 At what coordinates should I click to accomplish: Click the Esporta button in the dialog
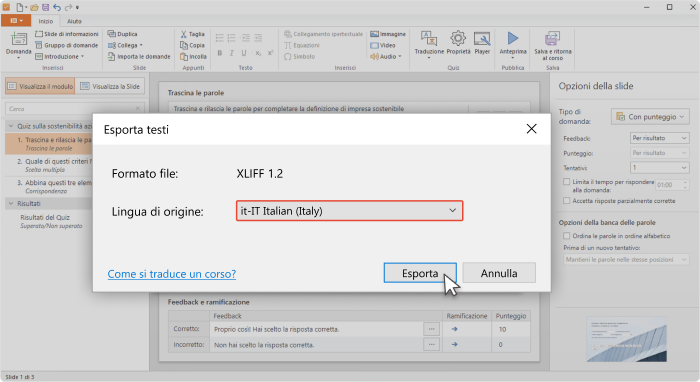[x=420, y=273]
